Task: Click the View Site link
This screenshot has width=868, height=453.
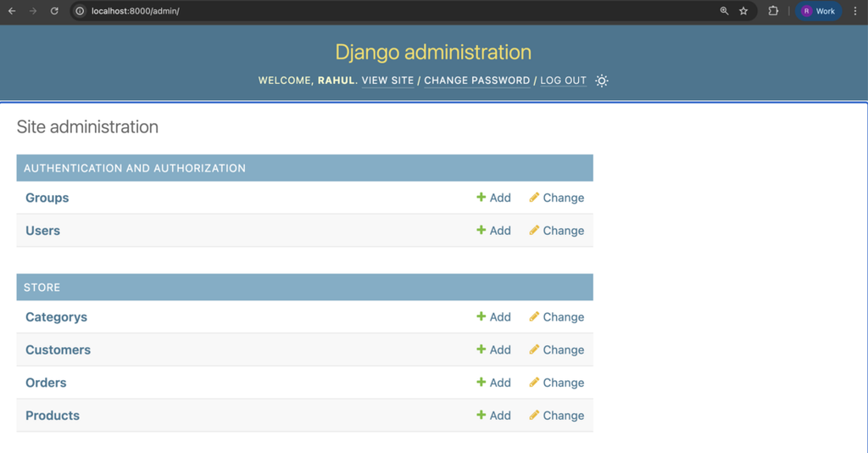Action: pyautogui.click(x=387, y=81)
